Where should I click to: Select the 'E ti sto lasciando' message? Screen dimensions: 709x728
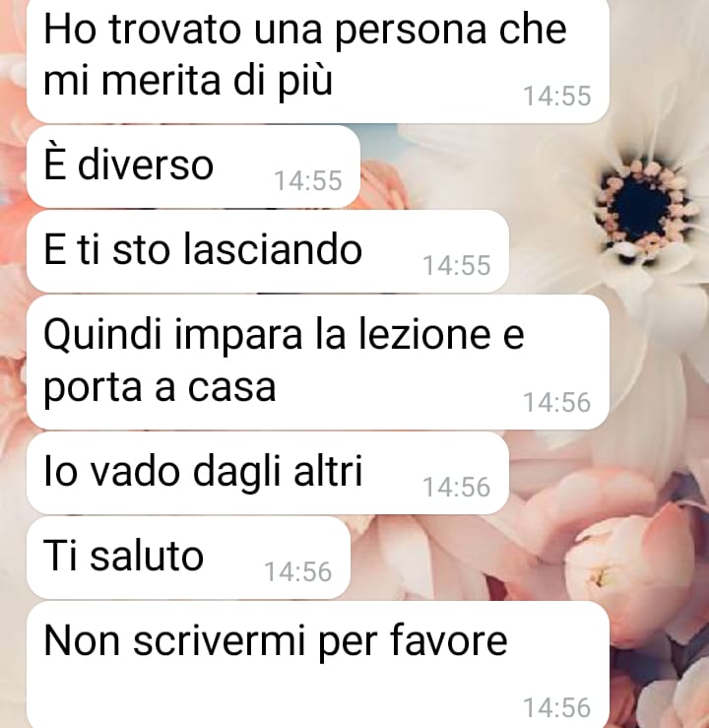(x=268, y=251)
